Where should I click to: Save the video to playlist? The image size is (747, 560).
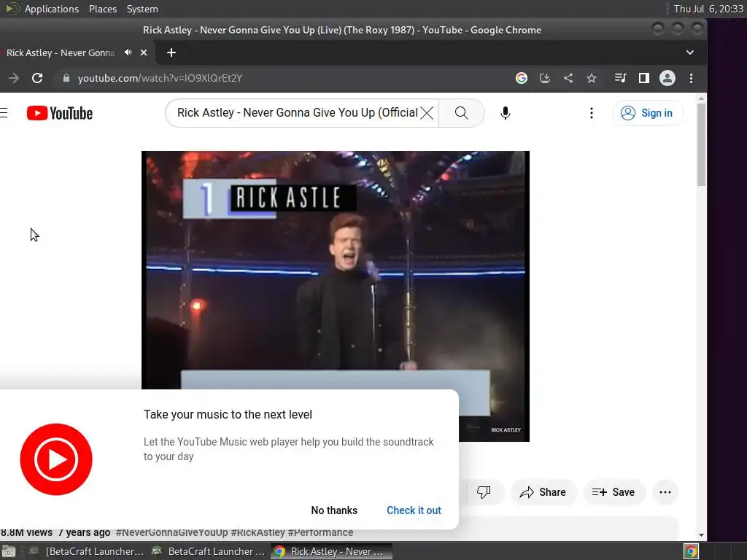614,492
